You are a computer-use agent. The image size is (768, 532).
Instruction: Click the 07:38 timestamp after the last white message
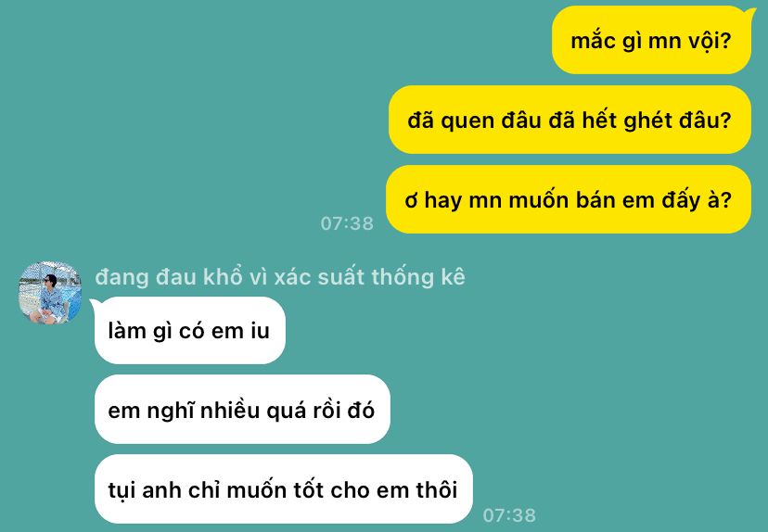tap(509, 515)
